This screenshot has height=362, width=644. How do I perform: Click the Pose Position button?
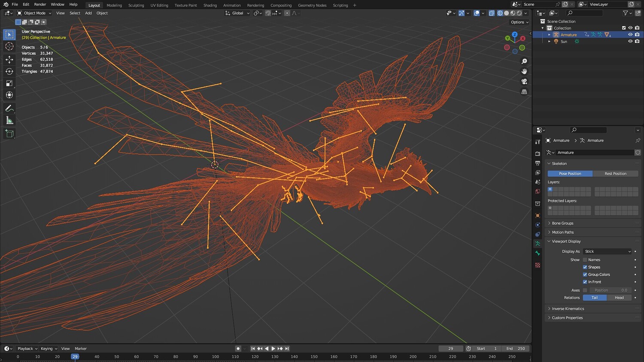point(570,174)
